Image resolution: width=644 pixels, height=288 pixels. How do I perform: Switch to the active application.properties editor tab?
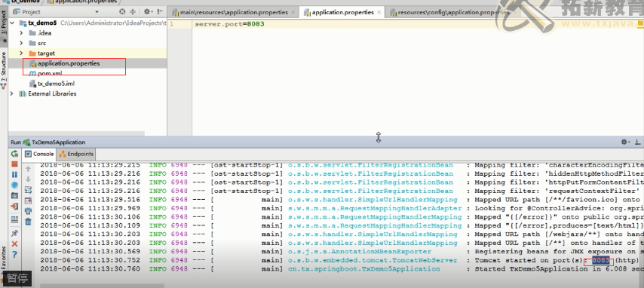(342, 12)
